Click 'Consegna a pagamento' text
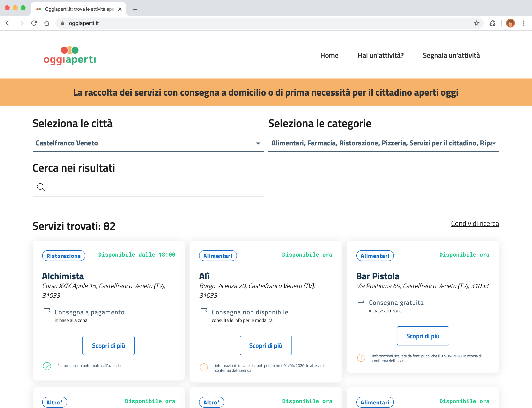This screenshot has width=532, height=408. [90, 312]
